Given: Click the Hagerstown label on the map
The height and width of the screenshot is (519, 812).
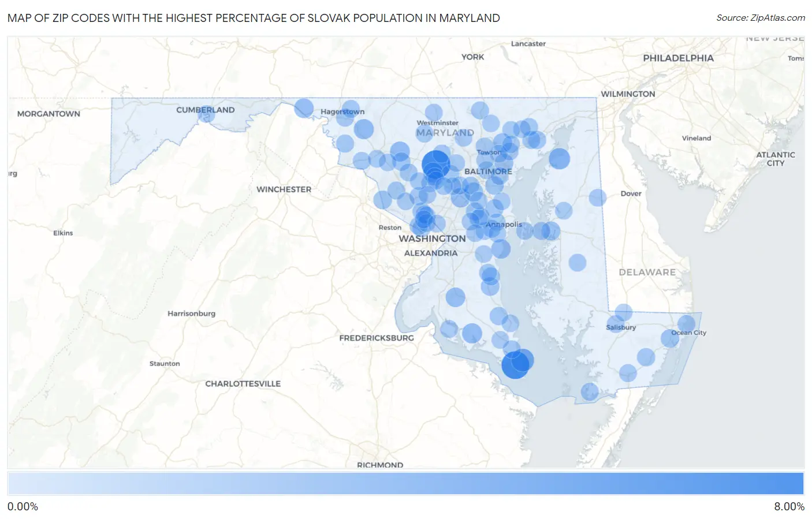Looking at the screenshot, I should pyautogui.click(x=342, y=112).
